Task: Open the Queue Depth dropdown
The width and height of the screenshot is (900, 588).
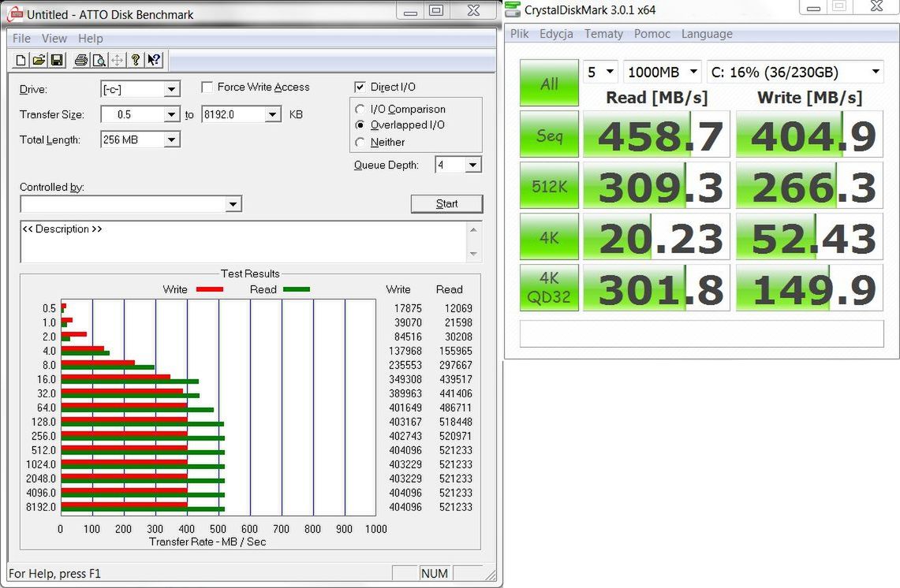Action: 472,166
